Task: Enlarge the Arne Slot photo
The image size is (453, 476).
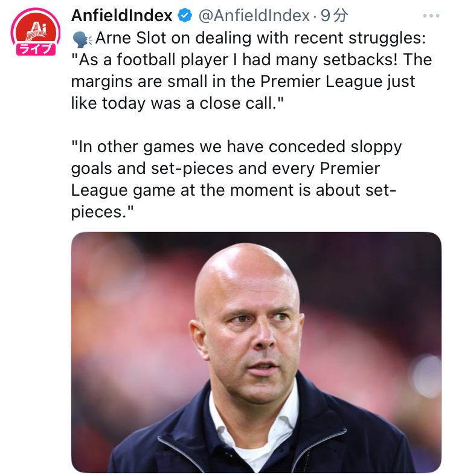Action: tap(256, 352)
